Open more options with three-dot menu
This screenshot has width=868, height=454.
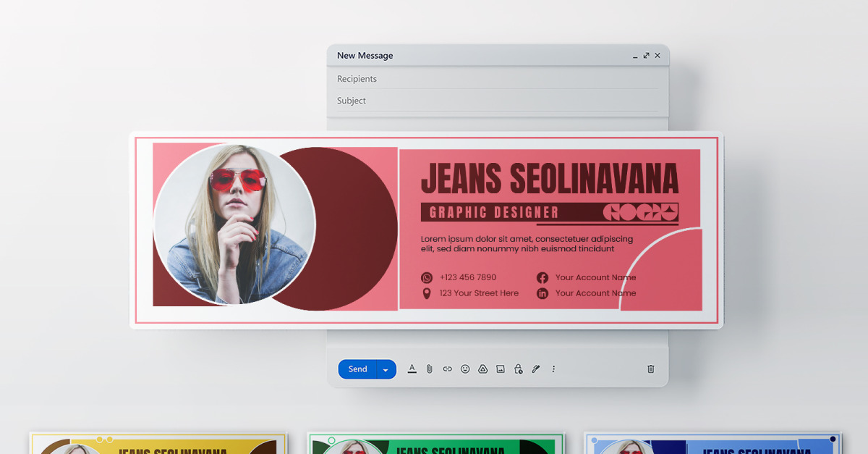click(553, 369)
